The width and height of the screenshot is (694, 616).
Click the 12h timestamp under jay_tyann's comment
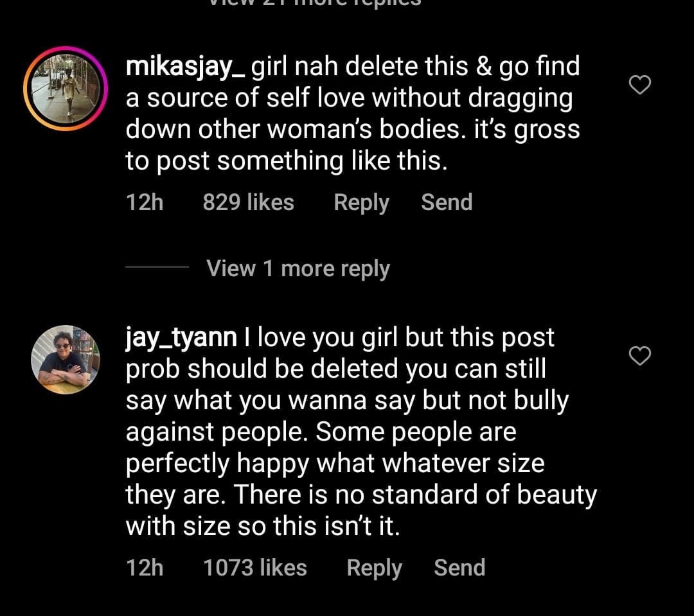pyautogui.click(x=145, y=568)
